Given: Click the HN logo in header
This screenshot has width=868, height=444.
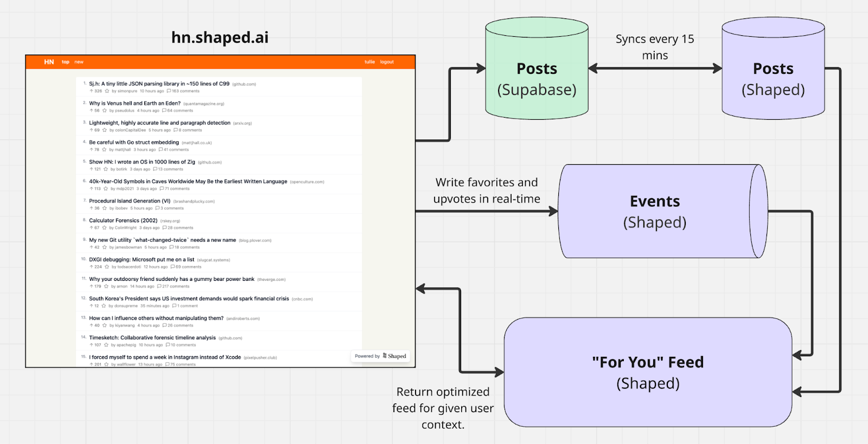Looking at the screenshot, I should click(x=49, y=62).
